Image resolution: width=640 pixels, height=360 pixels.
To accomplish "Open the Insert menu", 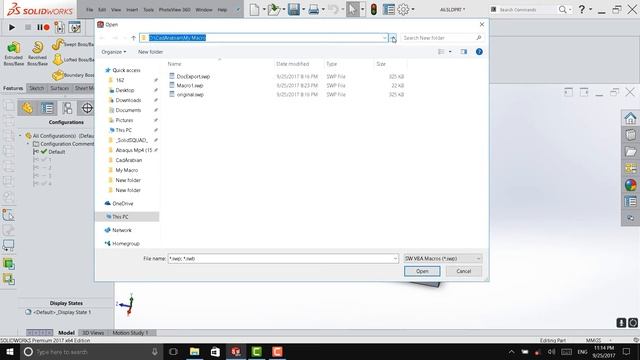I will (x=132, y=9).
